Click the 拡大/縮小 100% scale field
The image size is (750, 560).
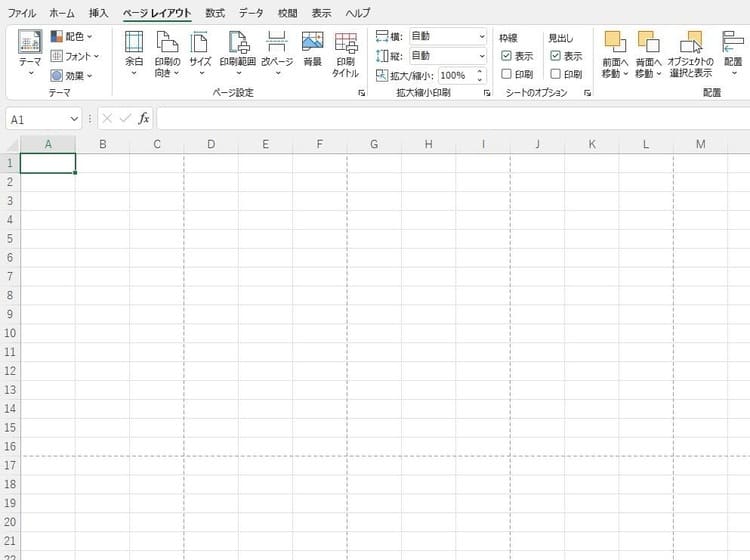[x=456, y=76]
